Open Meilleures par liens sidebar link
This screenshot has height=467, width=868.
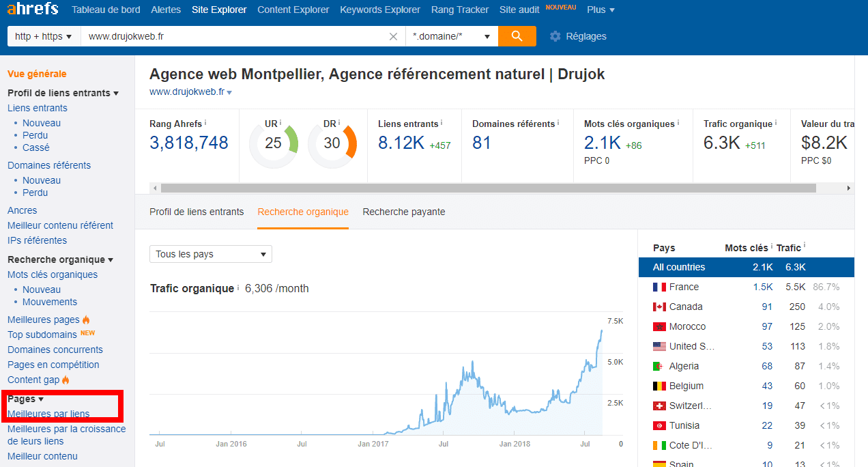(48, 414)
